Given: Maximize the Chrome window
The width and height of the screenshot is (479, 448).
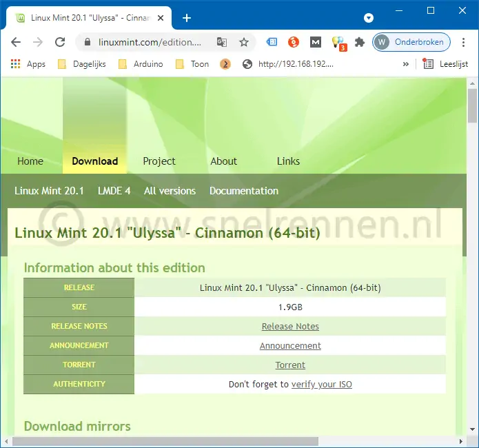Looking at the screenshot, I should 431,11.
